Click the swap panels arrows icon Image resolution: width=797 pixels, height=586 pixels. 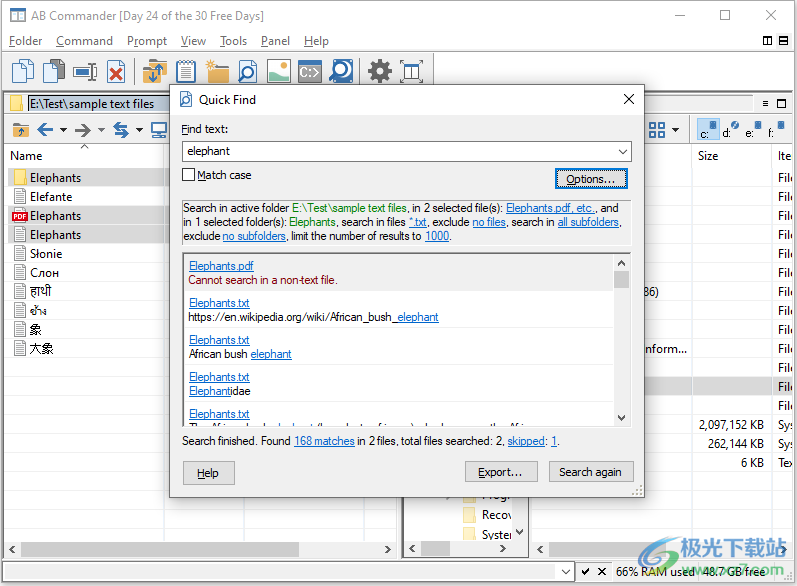click(120, 130)
